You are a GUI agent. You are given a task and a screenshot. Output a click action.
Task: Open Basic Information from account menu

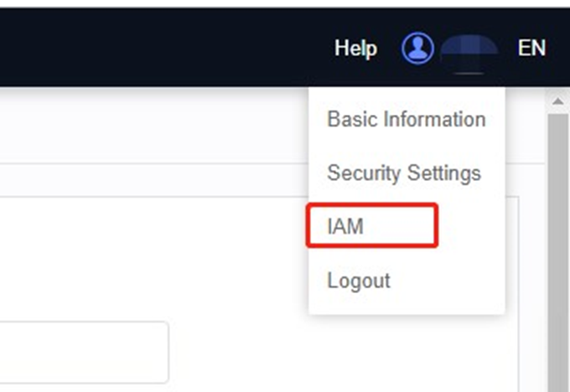[406, 119]
